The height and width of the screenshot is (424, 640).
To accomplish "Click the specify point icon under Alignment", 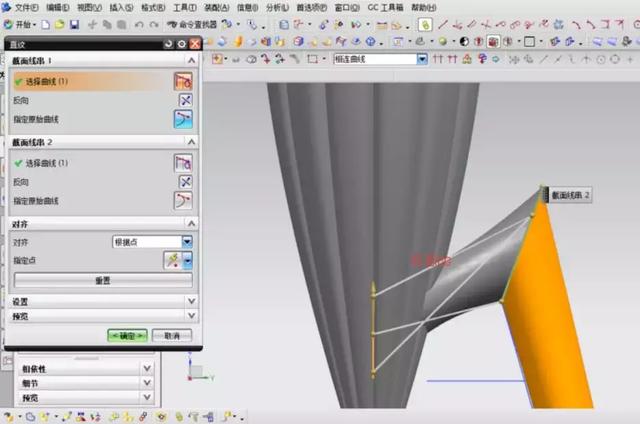I will click(172, 260).
